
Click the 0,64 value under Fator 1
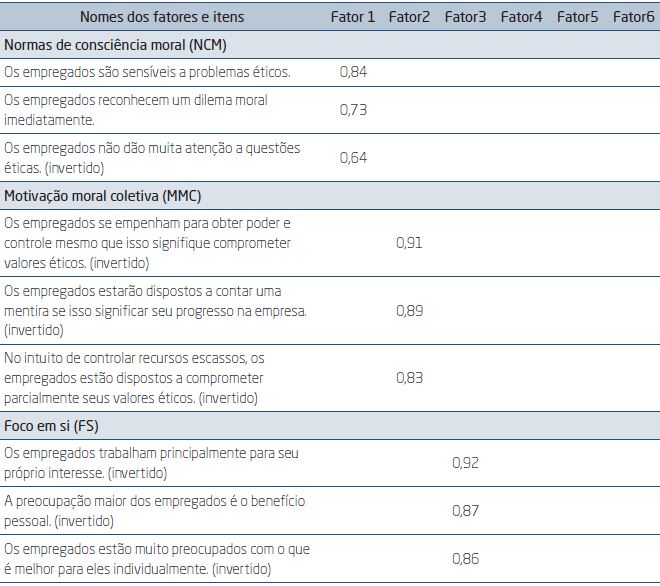click(x=354, y=157)
